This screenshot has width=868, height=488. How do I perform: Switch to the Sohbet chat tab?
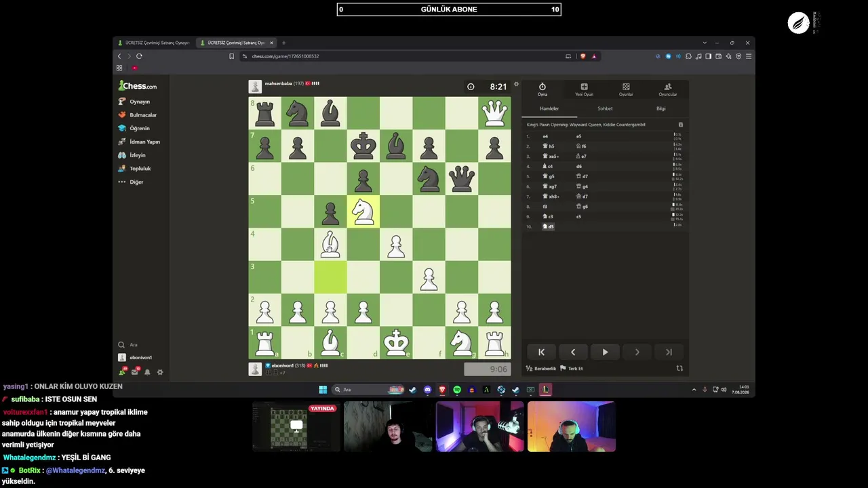pyautogui.click(x=605, y=108)
